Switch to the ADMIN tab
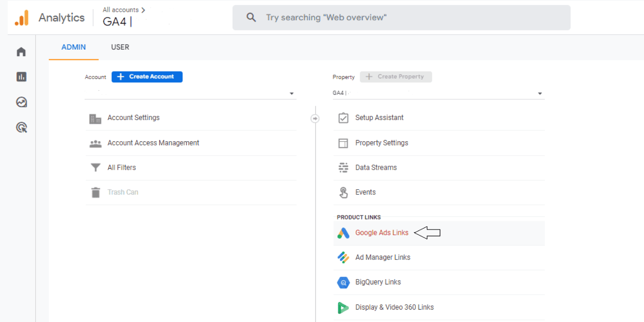This screenshot has height=322, width=644. click(74, 47)
